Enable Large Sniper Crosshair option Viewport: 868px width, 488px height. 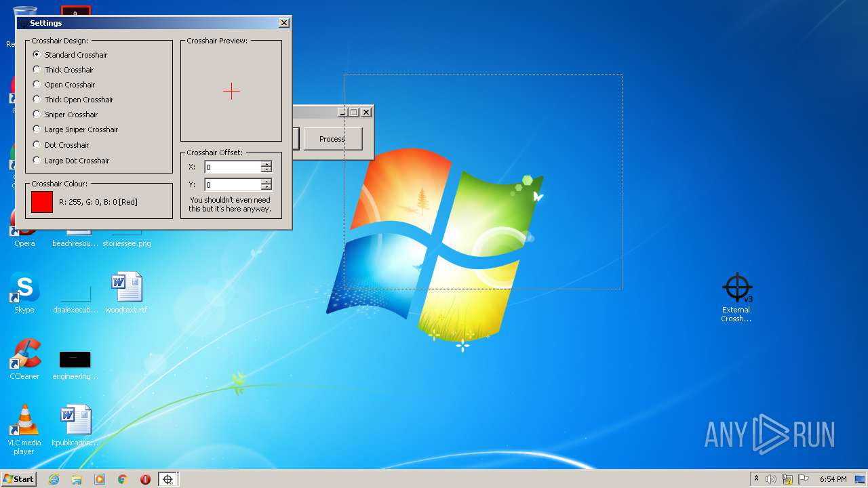(x=76, y=129)
